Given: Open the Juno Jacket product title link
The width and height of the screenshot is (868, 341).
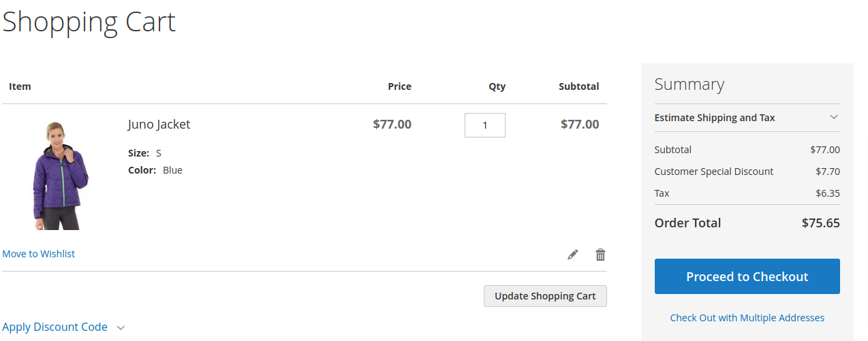Looking at the screenshot, I should [159, 125].
